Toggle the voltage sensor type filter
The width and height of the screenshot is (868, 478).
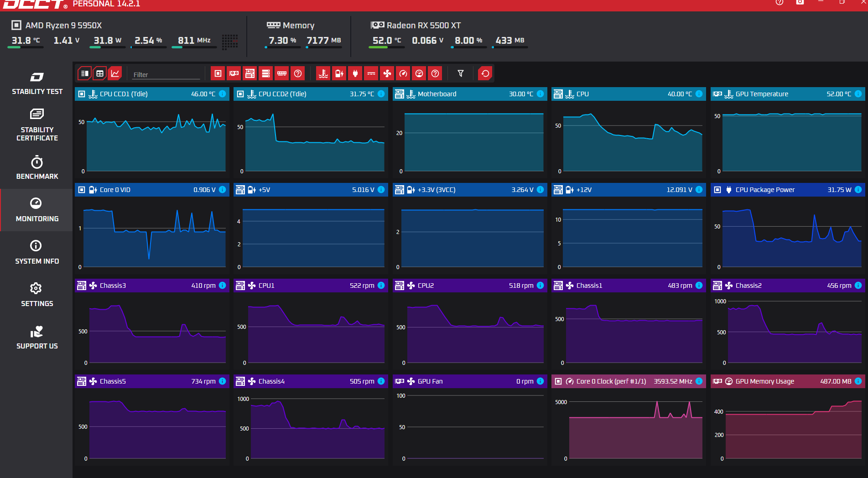[339, 73]
